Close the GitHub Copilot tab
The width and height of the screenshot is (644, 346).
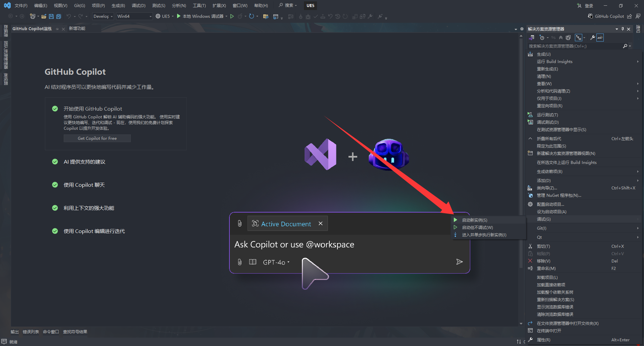63,29
